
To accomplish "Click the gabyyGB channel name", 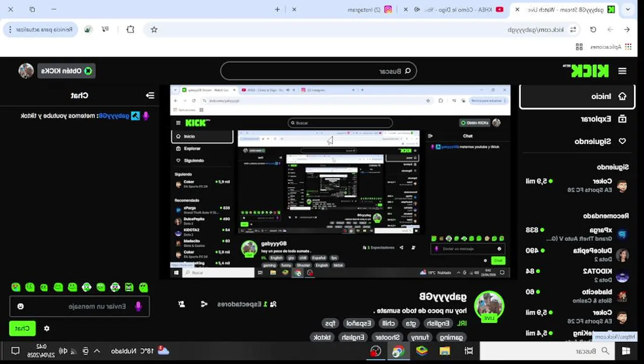I will pos(443,297).
